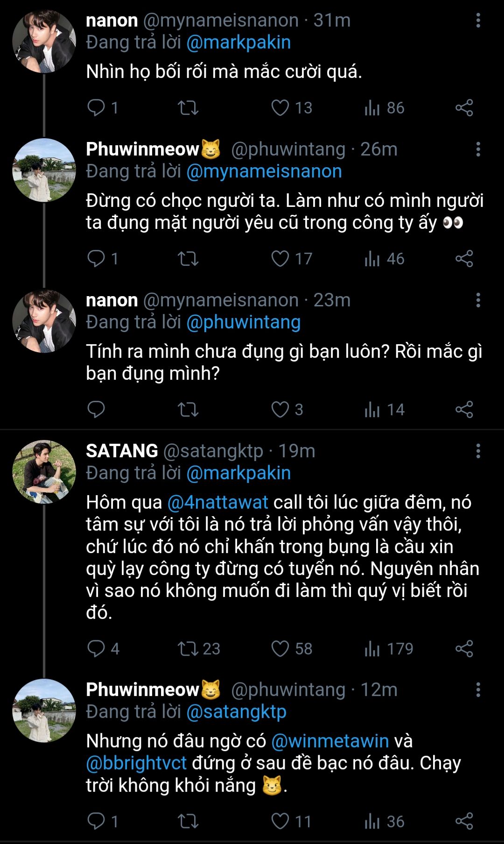The image size is (504, 844).
Task: Like Phuwinmeow's tweet with 17 likes
Action: (280, 259)
